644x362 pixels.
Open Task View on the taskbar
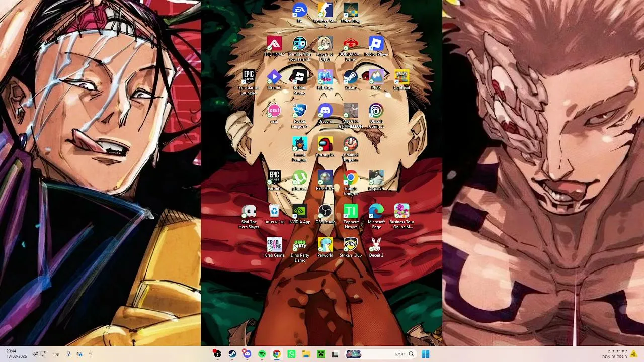(335, 354)
